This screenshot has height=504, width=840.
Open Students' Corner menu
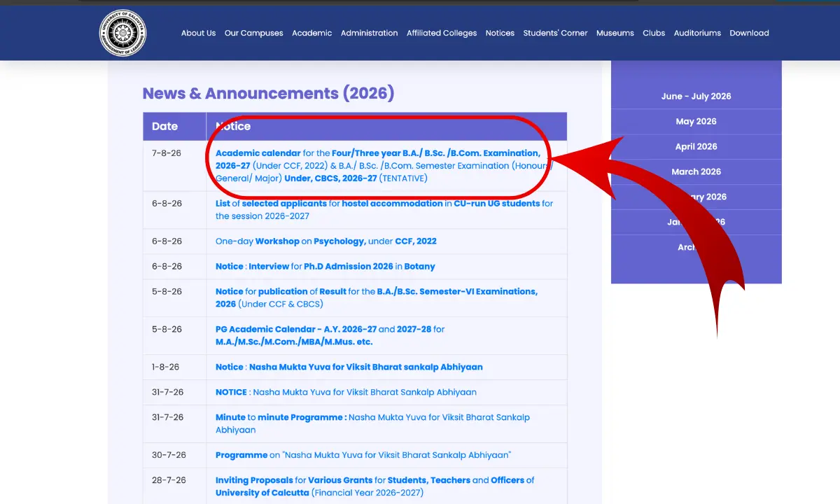tap(555, 33)
